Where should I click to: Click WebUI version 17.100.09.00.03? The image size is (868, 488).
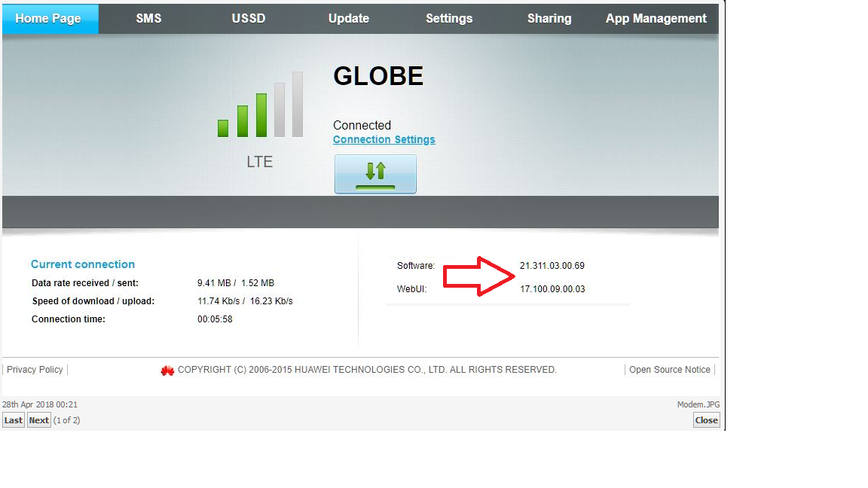point(552,289)
